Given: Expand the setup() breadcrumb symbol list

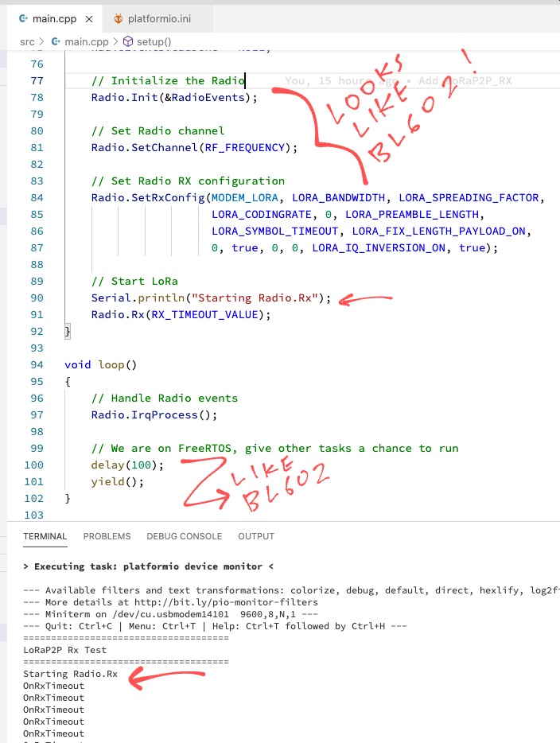Looking at the screenshot, I should click(154, 41).
